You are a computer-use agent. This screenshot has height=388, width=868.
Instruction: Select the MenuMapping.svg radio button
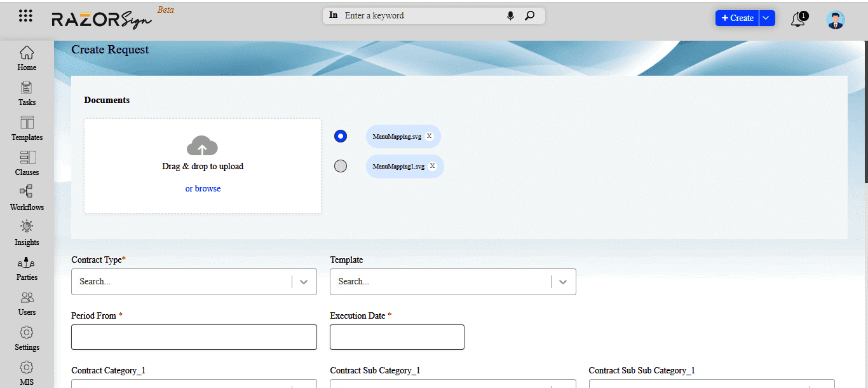point(341,136)
